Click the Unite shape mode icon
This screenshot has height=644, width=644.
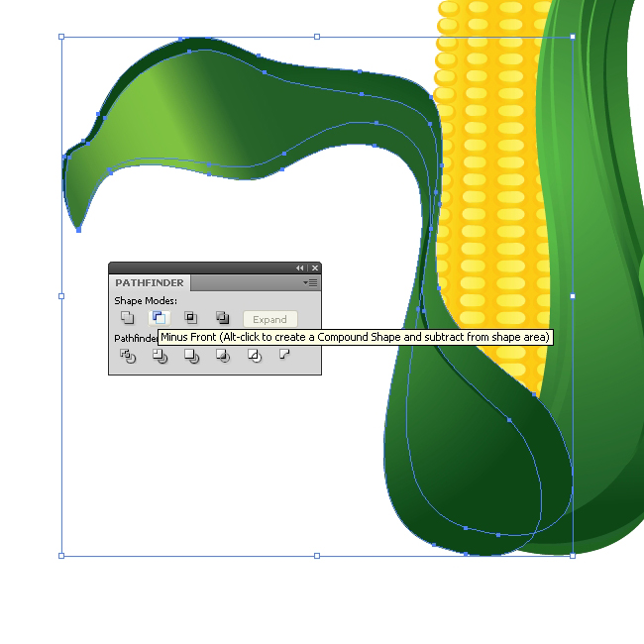pos(128,317)
